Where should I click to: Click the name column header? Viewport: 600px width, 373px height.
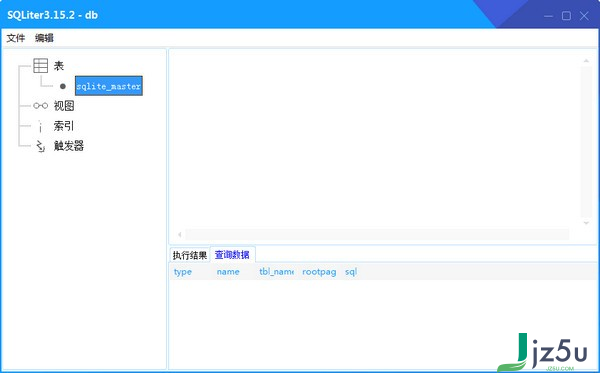[x=228, y=272]
